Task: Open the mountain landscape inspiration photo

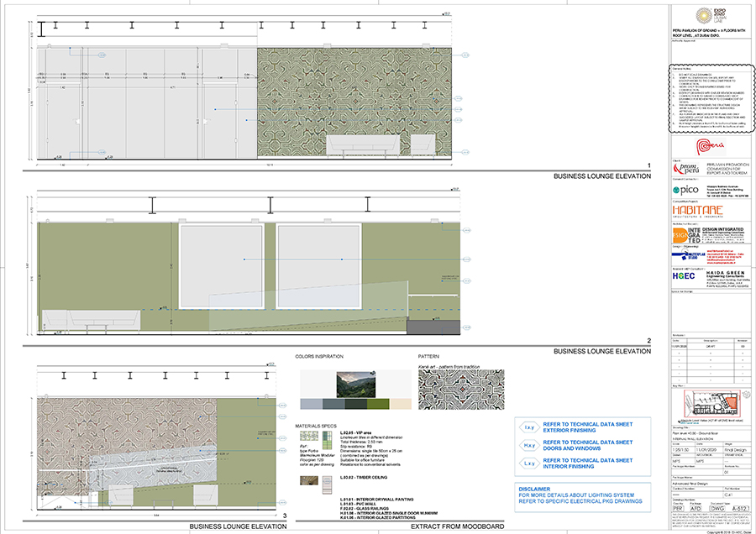Action: point(356,385)
